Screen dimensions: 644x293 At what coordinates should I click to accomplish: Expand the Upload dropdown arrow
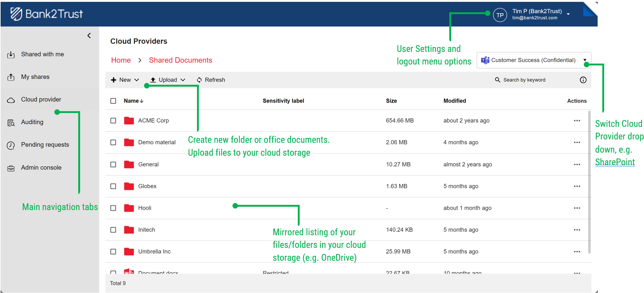183,80
